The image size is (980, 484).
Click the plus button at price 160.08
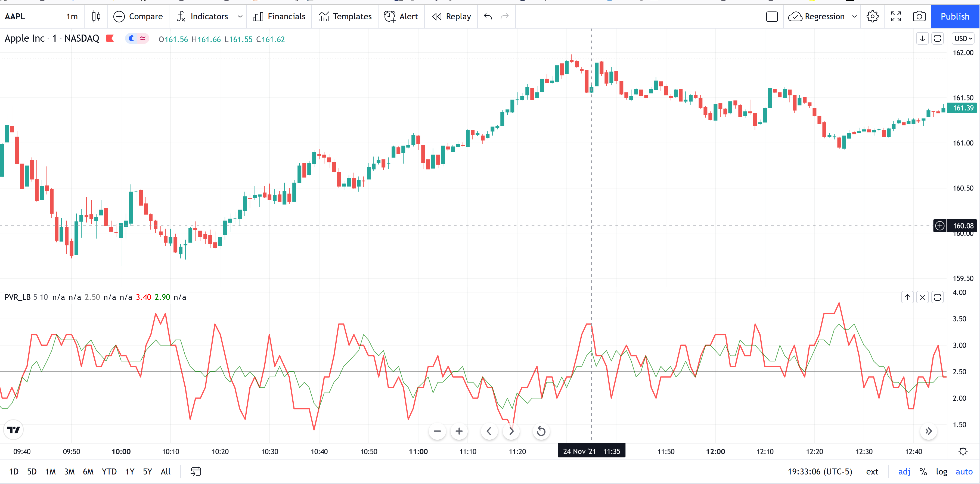(x=940, y=226)
